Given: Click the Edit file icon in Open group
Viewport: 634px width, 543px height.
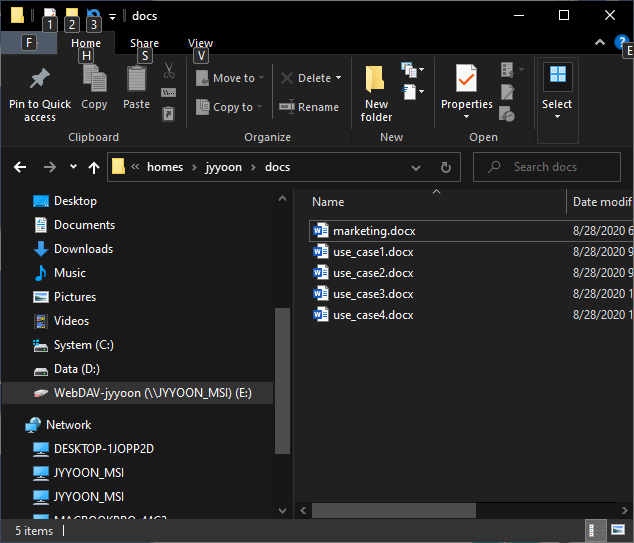Looking at the screenshot, I should pos(507,92).
